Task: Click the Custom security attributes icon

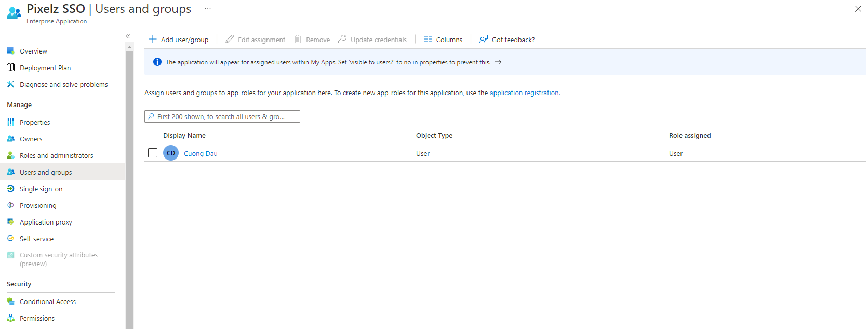Action: point(10,255)
